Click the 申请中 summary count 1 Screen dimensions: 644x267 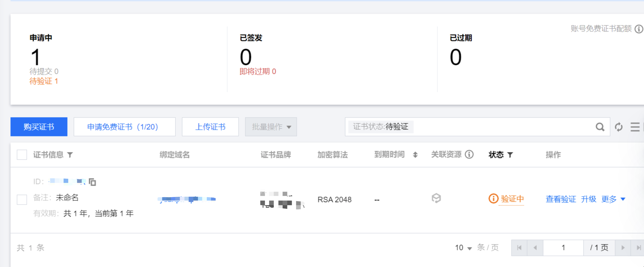pyautogui.click(x=35, y=57)
